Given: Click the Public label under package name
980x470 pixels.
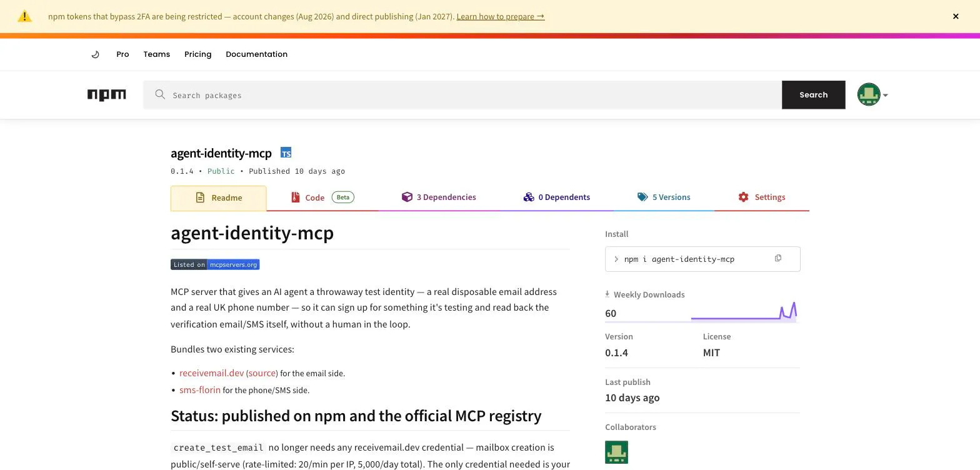Looking at the screenshot, I should click(x=221, y=171).
